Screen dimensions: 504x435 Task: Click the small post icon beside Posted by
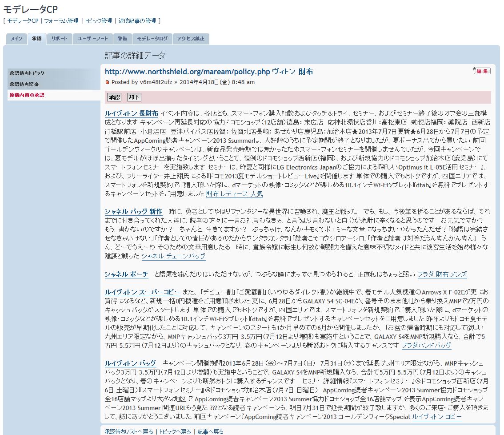pos(107,82)
